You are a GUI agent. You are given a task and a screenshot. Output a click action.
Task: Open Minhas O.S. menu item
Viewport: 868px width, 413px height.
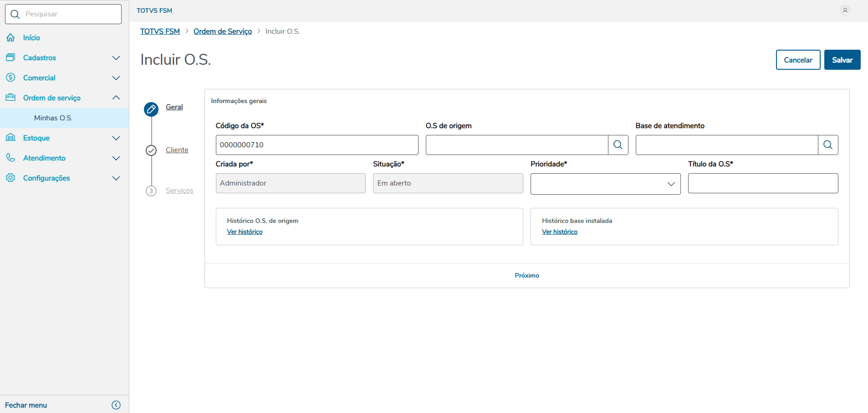point(53,118)
